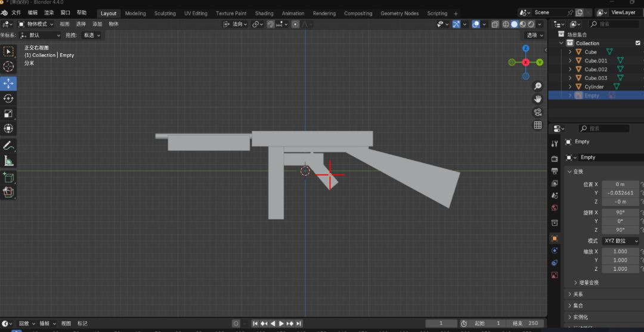Open the Object Data image properties tab
The image size is (644, 332).
(555, 275)
